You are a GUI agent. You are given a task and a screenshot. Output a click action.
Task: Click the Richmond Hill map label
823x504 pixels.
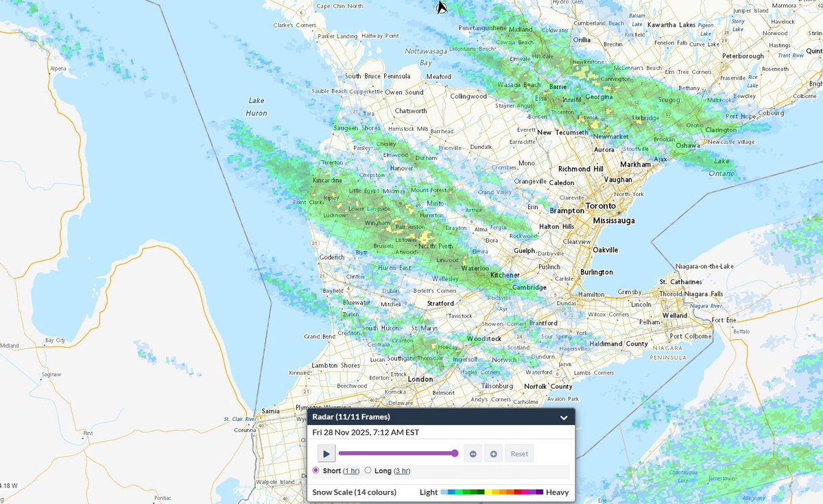(580, 169)
